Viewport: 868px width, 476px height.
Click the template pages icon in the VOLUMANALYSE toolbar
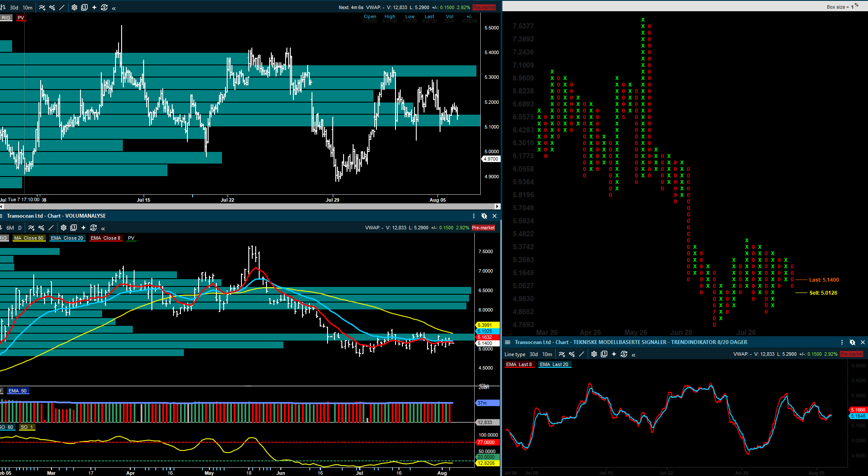point(74,228)
